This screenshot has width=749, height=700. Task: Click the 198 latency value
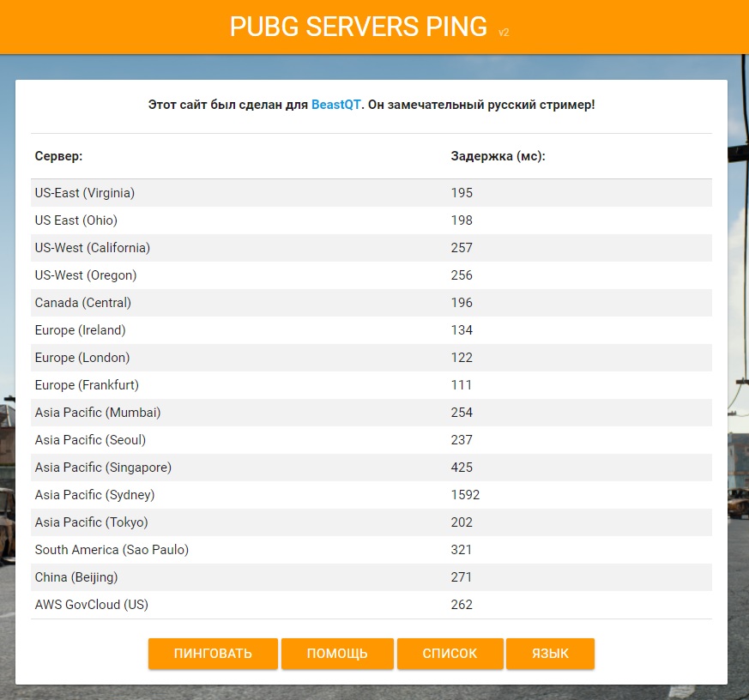[462, 220]
